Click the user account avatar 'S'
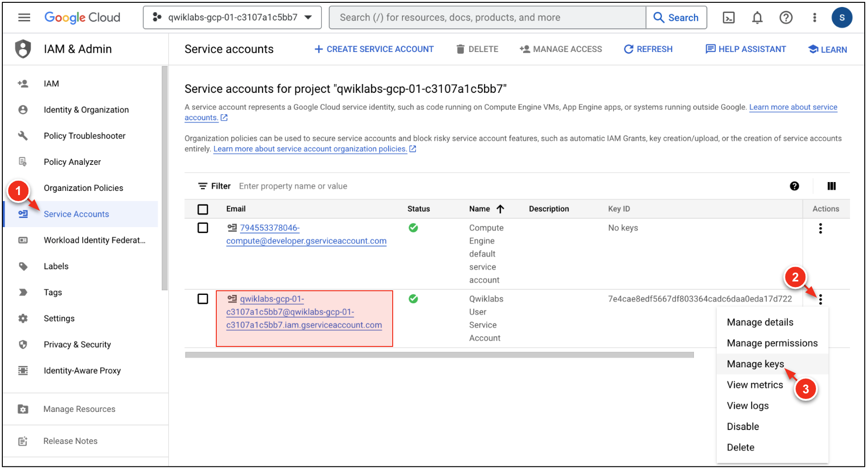Image resolution: width=868 pixels, height=470 pixels. (842, 18)
